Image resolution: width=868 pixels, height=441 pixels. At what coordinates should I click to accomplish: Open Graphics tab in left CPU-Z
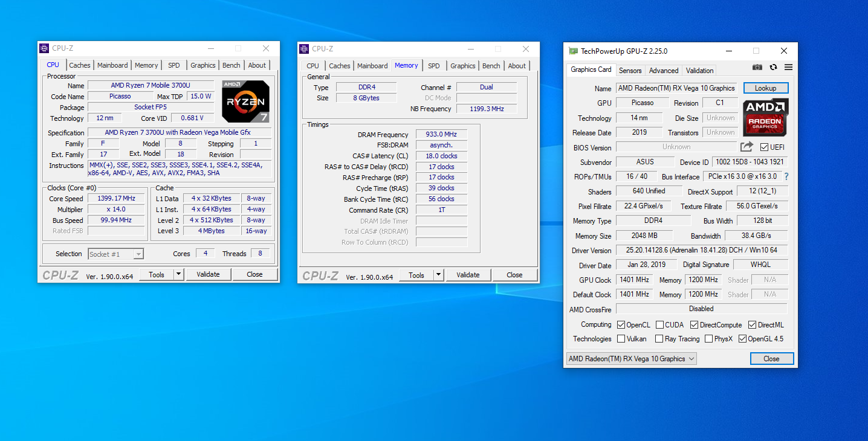tap(203, 65)
